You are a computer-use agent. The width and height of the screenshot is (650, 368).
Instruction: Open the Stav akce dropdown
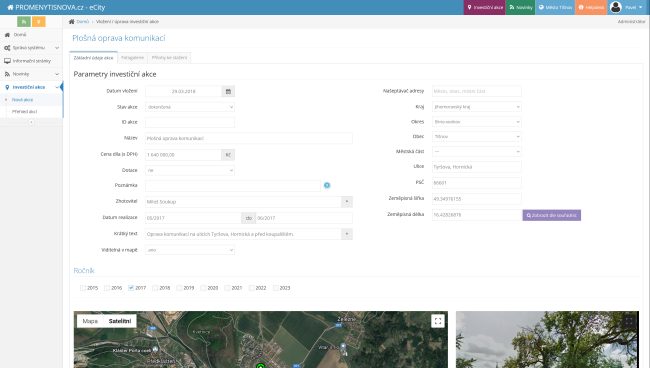tap(190, 107)
